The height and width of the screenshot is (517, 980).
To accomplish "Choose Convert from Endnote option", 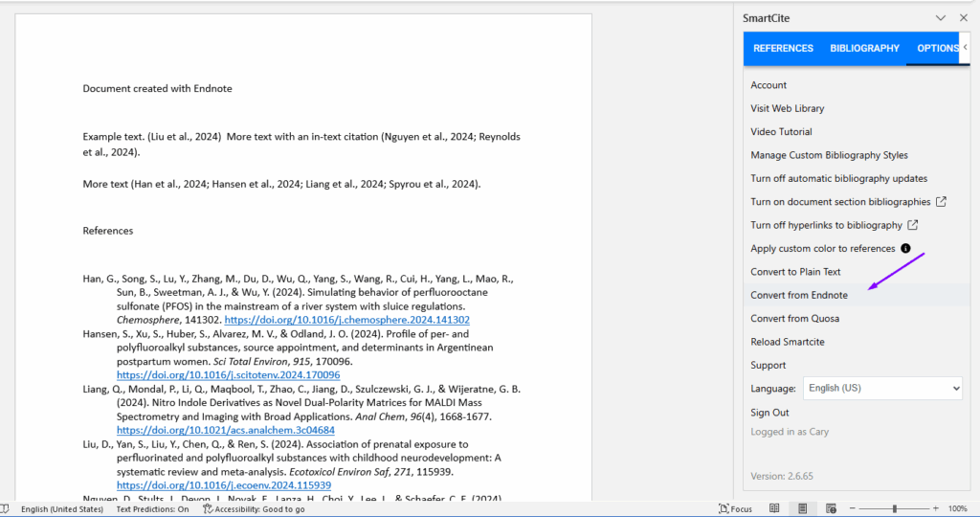I will click(x=799, y=295).
